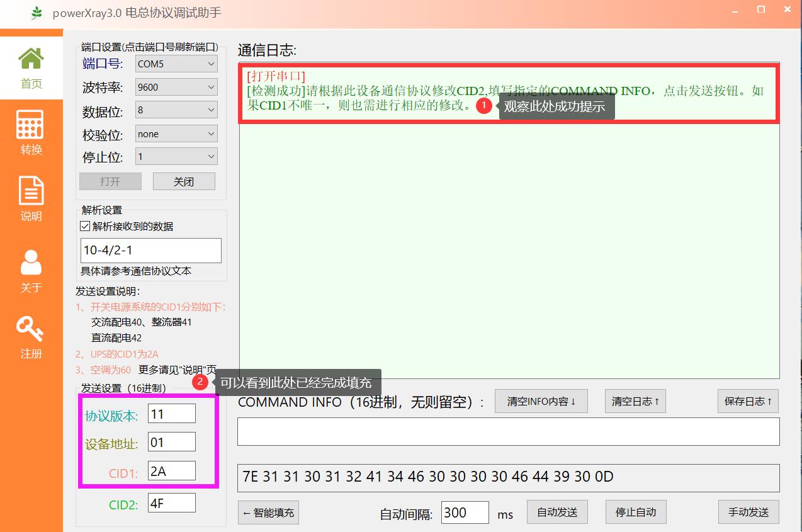
Task: Click the 智能填充 button
Action: coord(268,512)
